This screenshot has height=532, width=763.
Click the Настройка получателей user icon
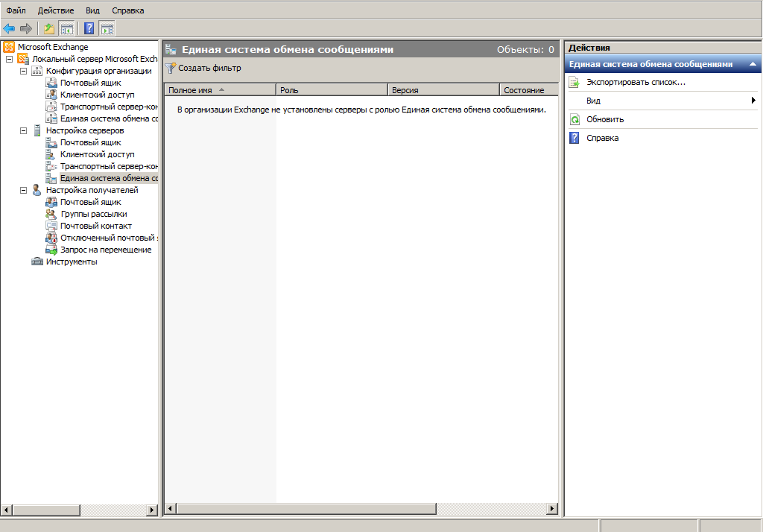[37, 190]
